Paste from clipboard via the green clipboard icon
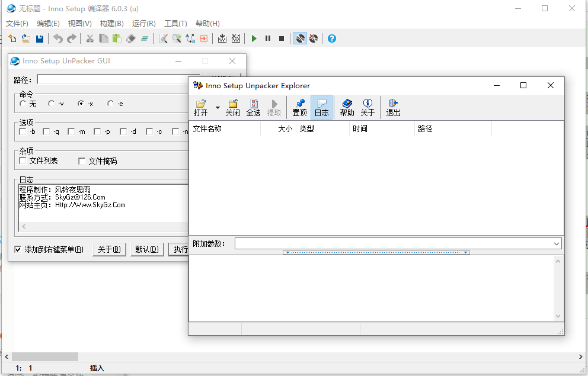The image size is (588, 376). pos(117,38)
